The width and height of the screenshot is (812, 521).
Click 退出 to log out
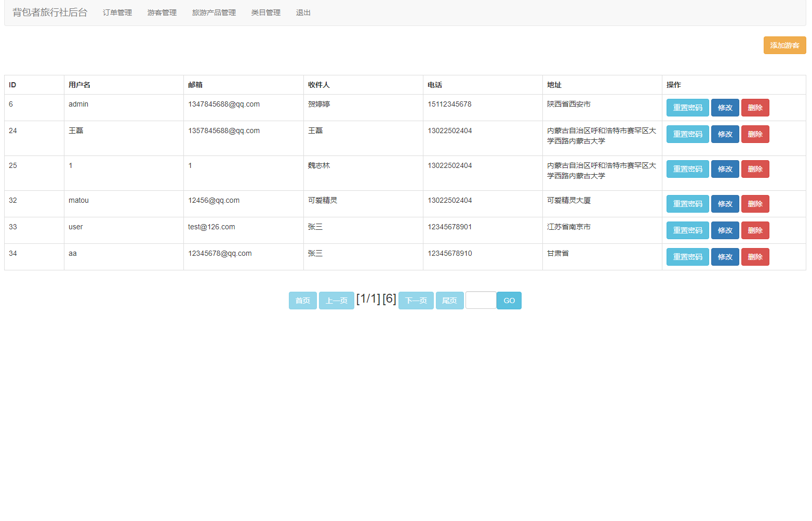[x=303, y=12]
